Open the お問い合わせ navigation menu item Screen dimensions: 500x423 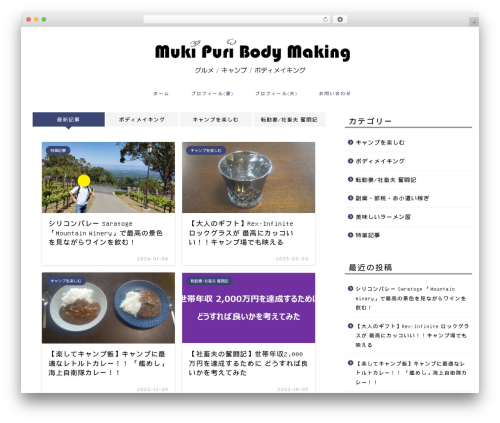click(335, 94)
